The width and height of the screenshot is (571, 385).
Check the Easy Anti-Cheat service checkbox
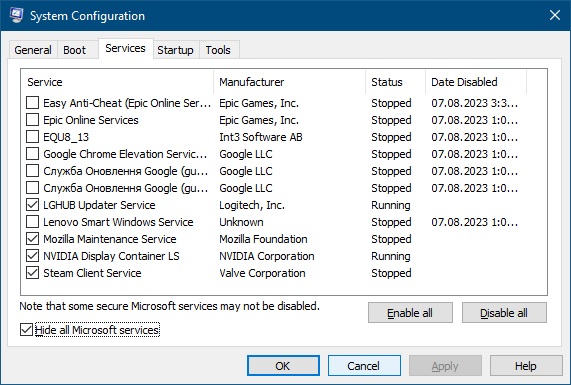pos(32,103)
